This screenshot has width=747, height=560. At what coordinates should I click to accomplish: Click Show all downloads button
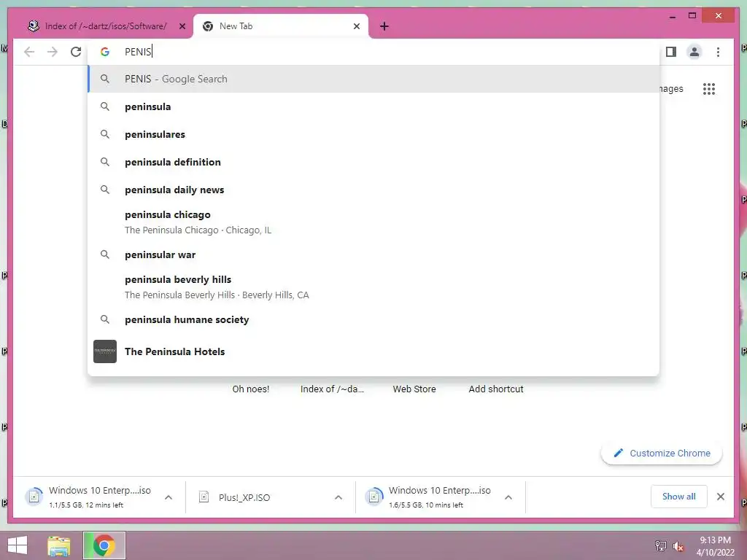pos(678,497)
